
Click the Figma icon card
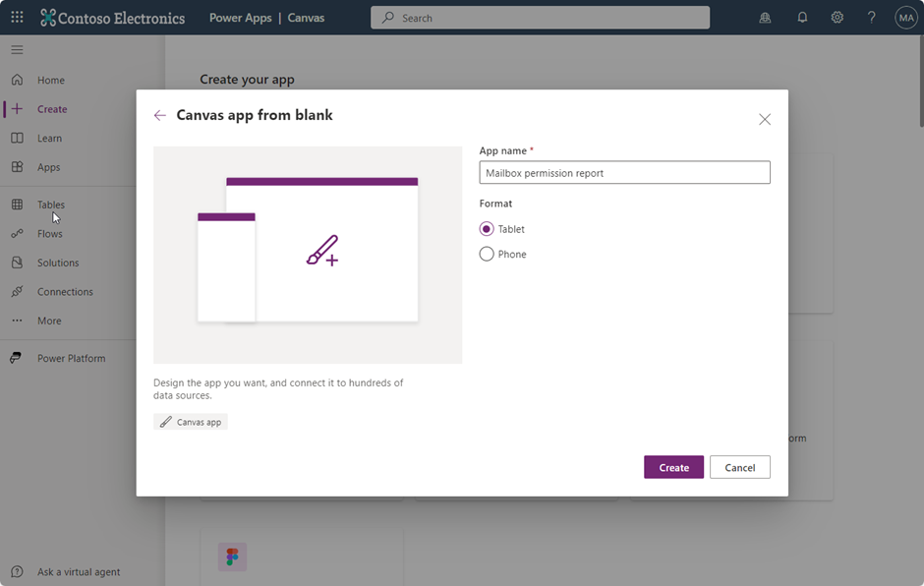(232, 557)
